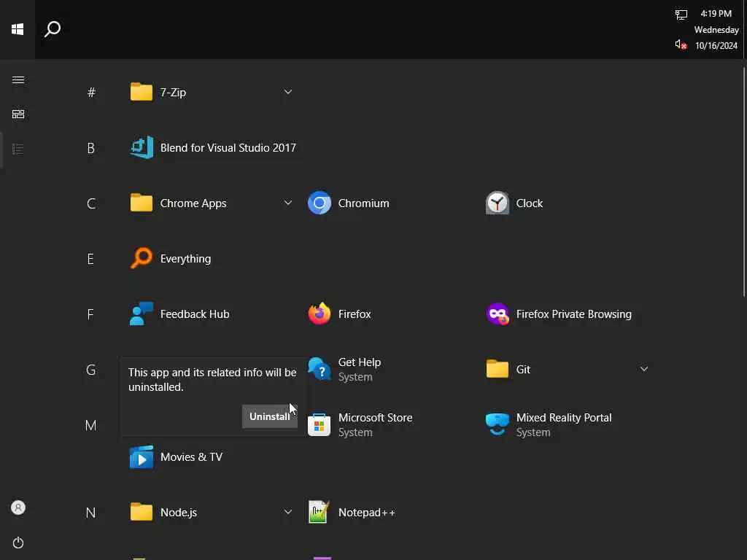Viewport: 747px width, 560px height.
Task: Jump via the M letter header
Action: tap(91, 425)
